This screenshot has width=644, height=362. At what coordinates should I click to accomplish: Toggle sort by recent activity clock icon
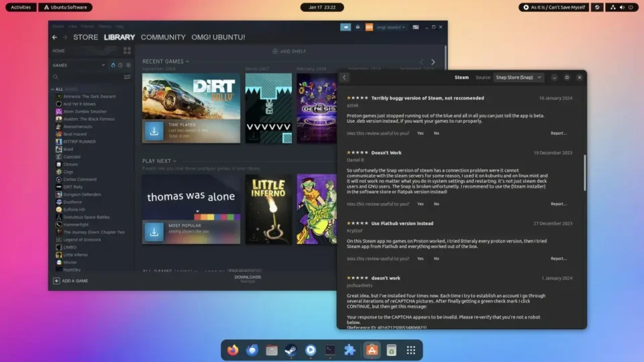(120, 65)
